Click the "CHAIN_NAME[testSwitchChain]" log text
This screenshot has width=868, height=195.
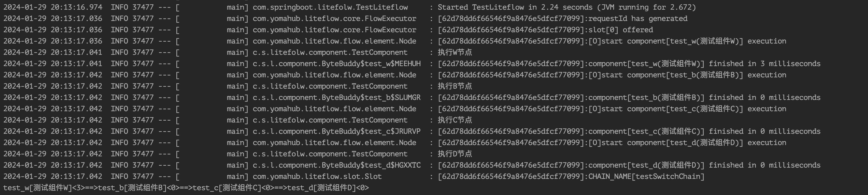646,176
